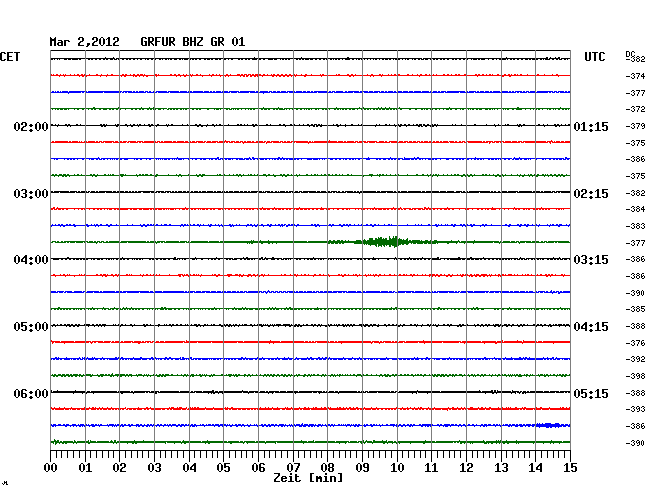
Task: Click minute tick label "04"
Action: pyautogui.click(x=189, y=467)
